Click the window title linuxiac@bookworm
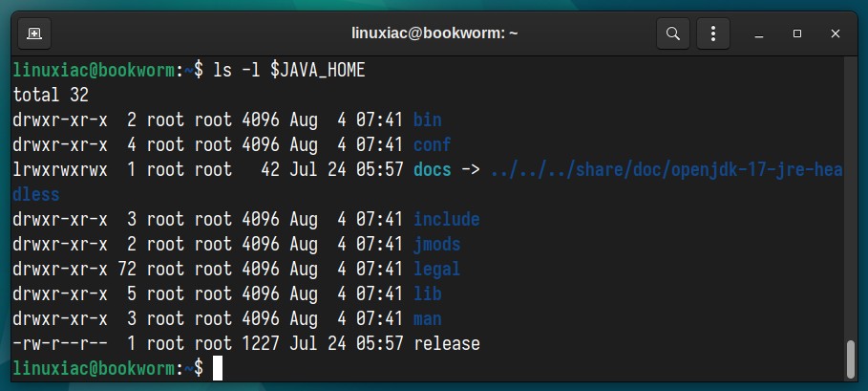 434,33
